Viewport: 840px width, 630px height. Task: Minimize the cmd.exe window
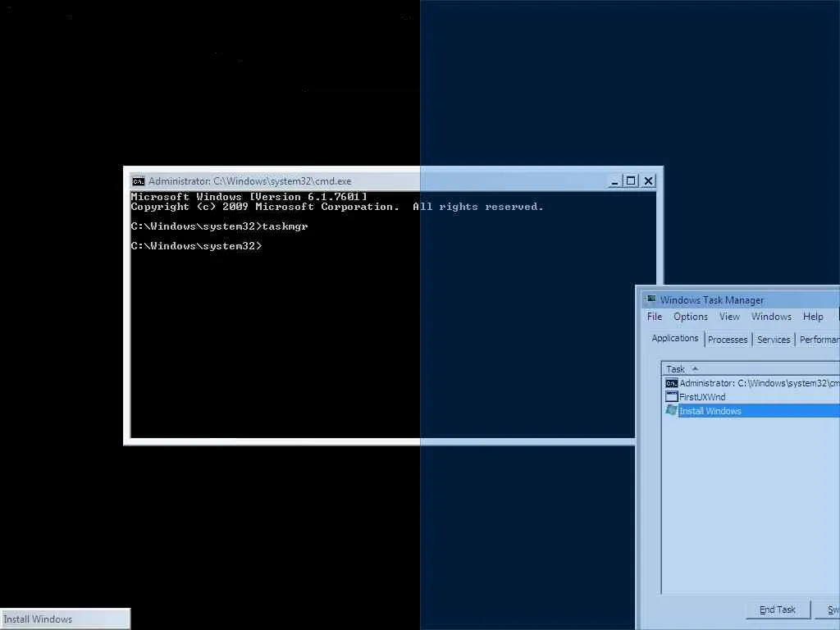[614, 181]
